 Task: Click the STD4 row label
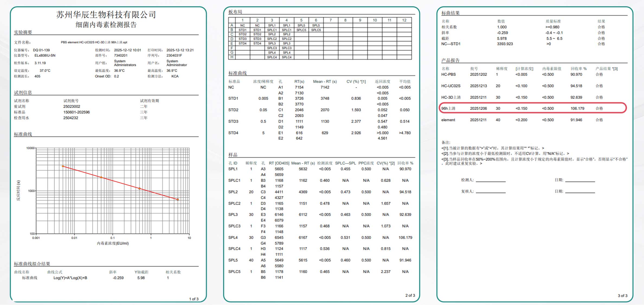pos(233,133)
